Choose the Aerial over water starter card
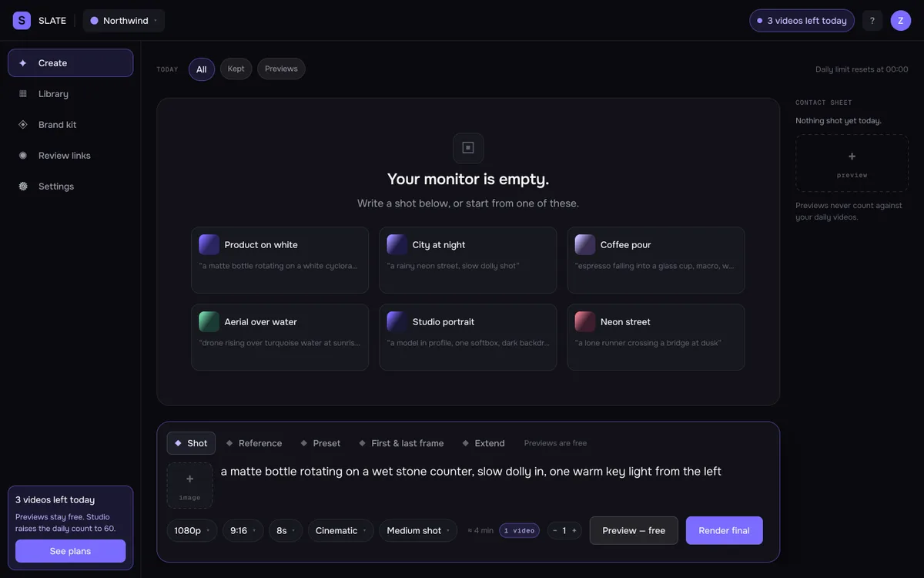The width and height of the screenshot is (924, 578). coord(280,337)
